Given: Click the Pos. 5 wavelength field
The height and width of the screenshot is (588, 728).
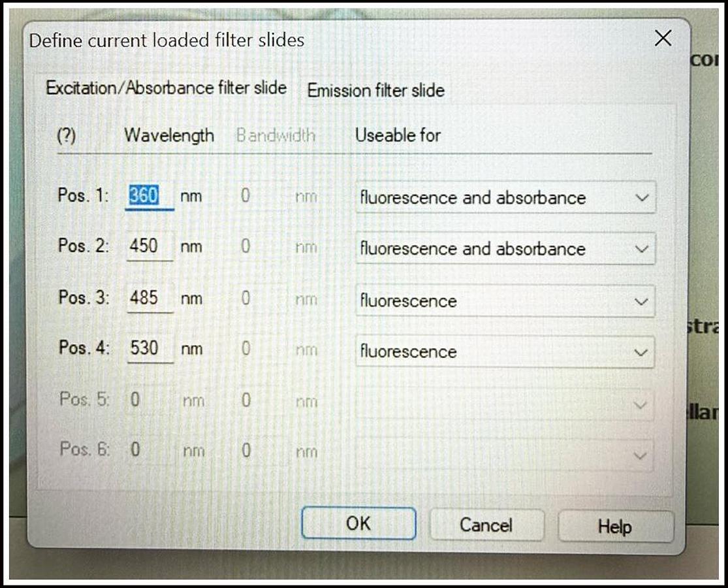Looking at the screenshot, I should point(149,399).
